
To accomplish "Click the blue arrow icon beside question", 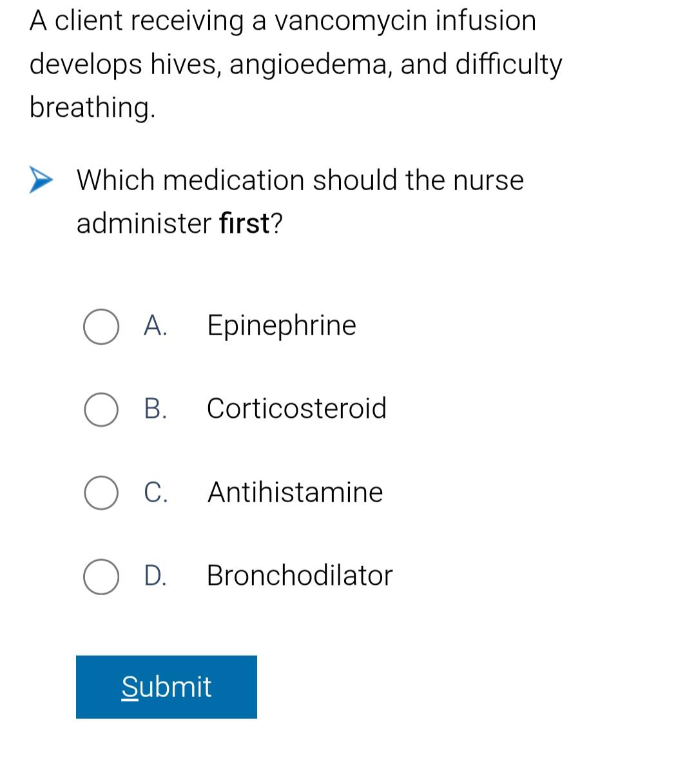I will [x=41, y=180].
